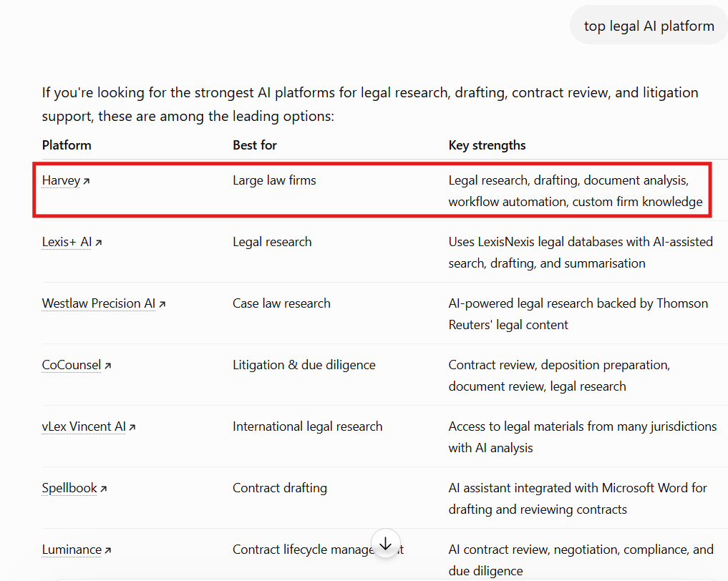Open the CoCounsel link

[x=71, y=365]
